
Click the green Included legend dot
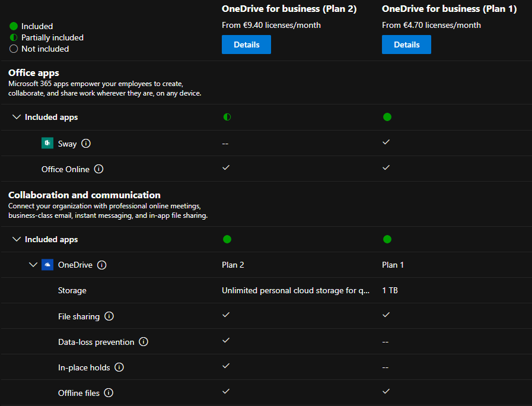14,26
